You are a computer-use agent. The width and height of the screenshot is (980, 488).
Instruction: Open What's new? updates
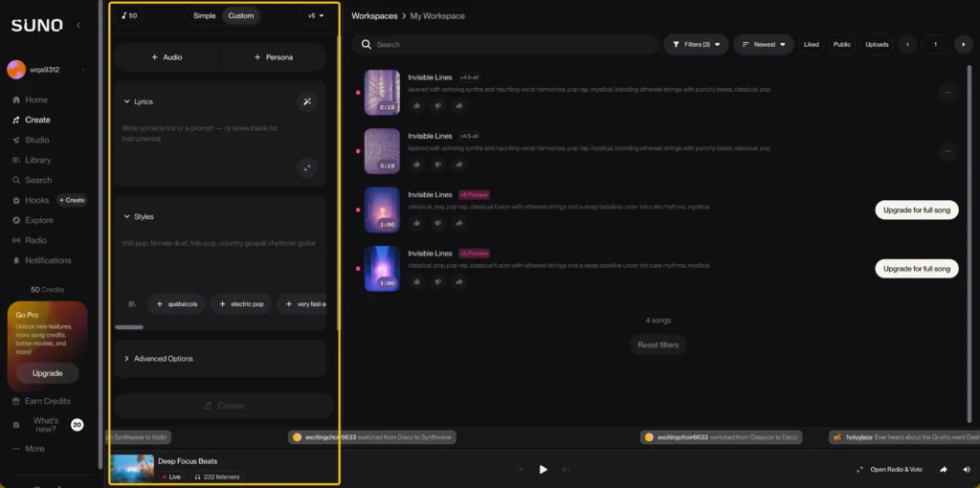point(45,425)
